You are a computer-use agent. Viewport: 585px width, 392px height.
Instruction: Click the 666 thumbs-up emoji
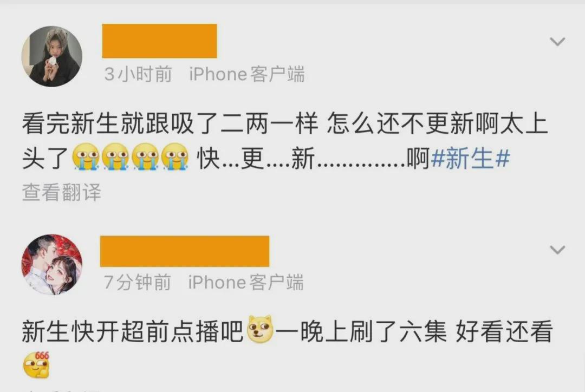point(36,365)
